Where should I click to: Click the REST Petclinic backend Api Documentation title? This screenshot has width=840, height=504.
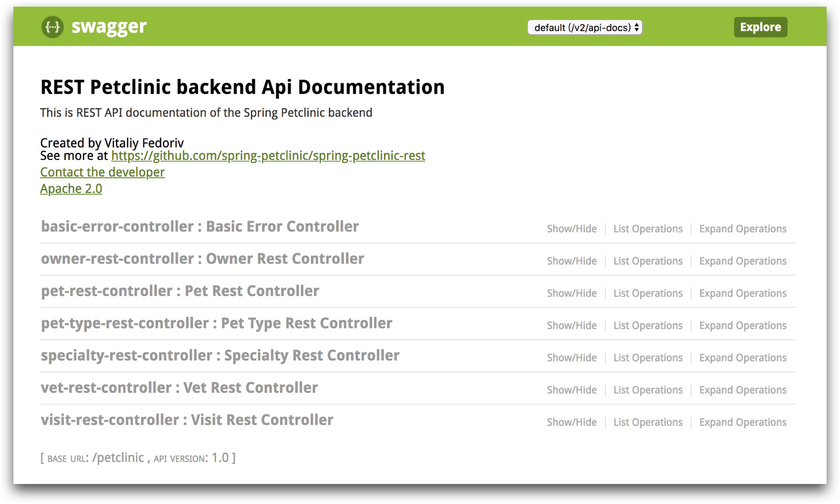tap(242, 87)
